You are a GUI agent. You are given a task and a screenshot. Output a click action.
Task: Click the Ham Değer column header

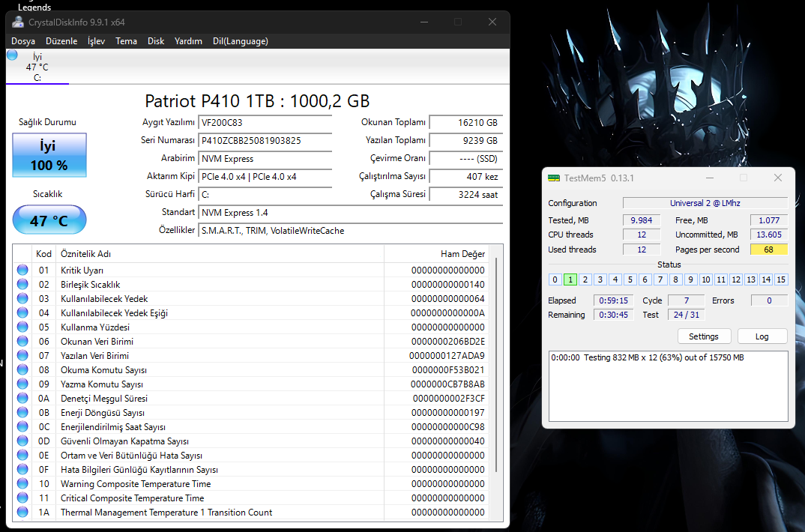tap(436, 254)
